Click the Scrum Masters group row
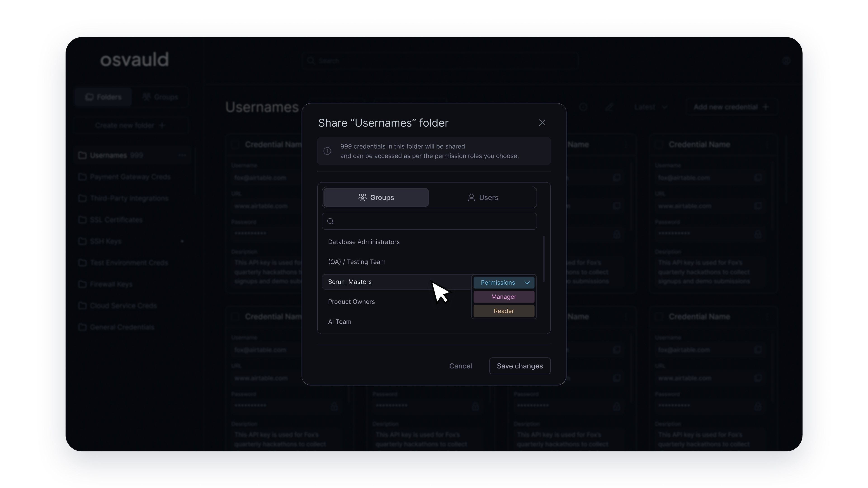 [x=350, y=282]
